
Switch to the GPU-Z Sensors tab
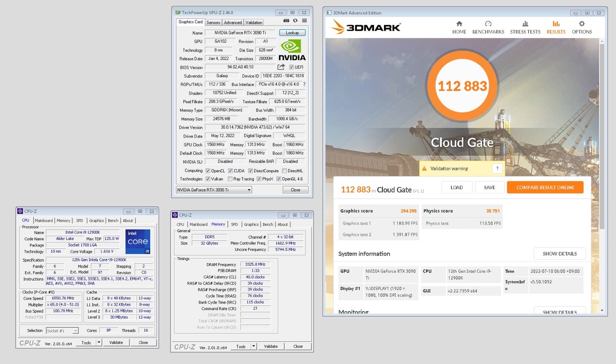coord(213,23)
